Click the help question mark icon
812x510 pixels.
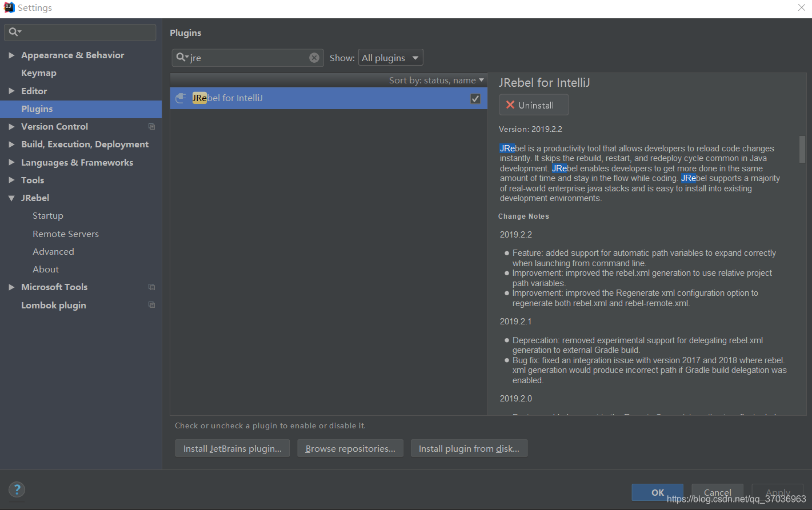tap(17, 489)
